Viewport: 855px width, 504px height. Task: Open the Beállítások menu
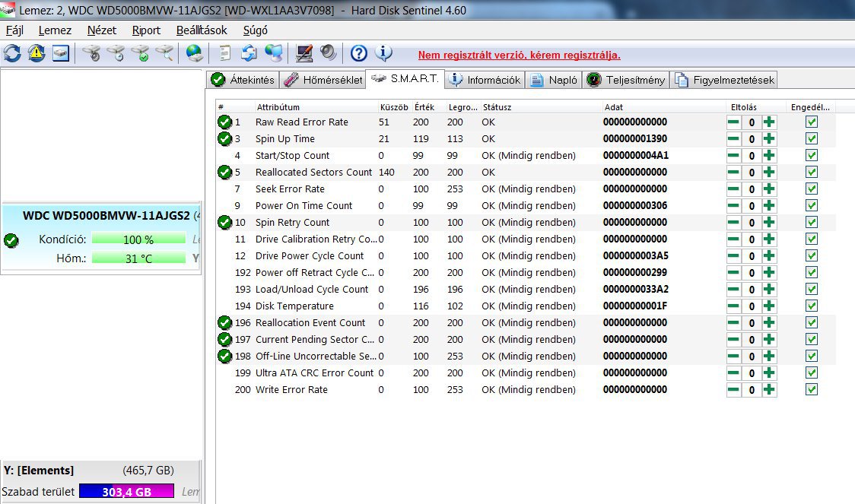pos(202,30)
